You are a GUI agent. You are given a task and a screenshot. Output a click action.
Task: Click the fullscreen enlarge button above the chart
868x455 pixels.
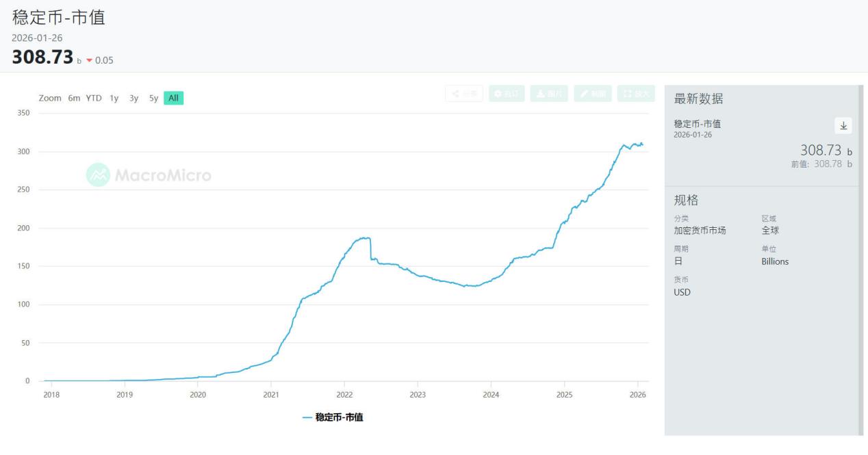pos(636,94)
